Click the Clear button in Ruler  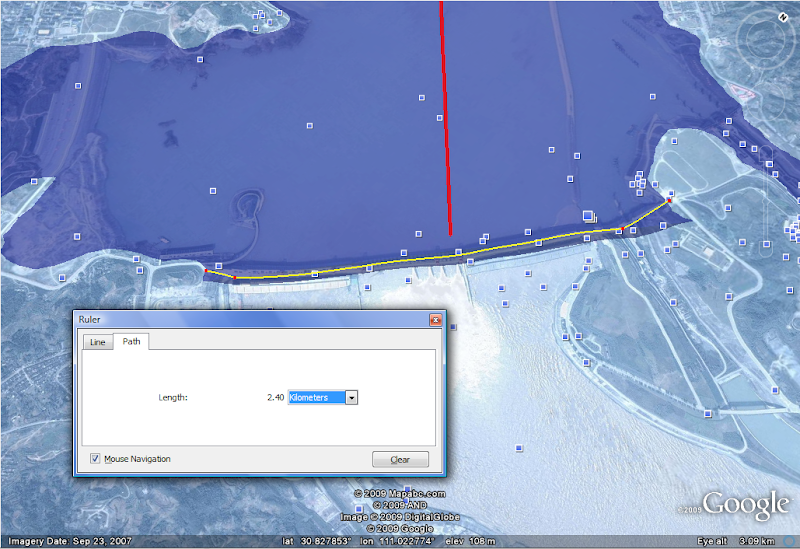pos(400,459)
